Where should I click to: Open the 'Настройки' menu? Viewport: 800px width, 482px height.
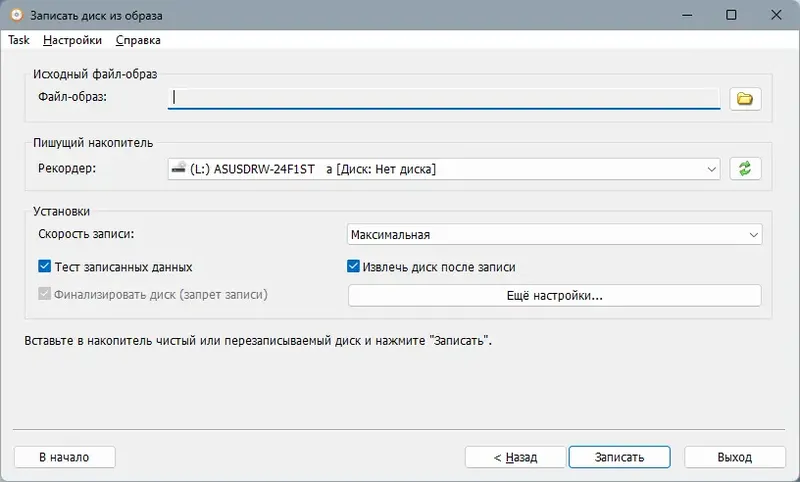pos(72,40)
